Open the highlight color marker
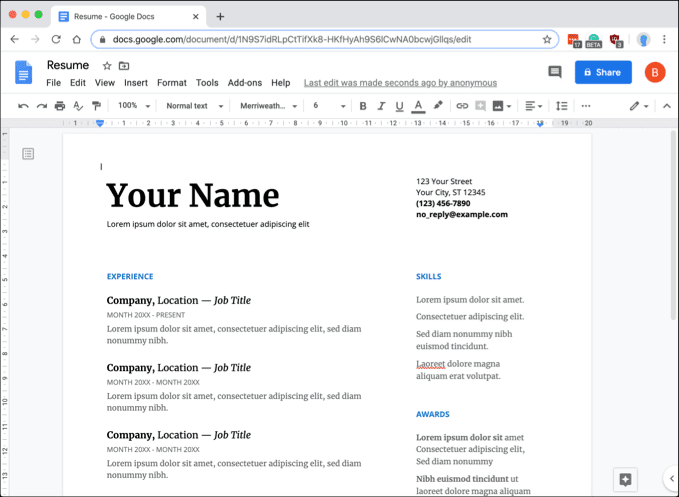This screenshot has width=679, height=497. click(x=438, y=105)
